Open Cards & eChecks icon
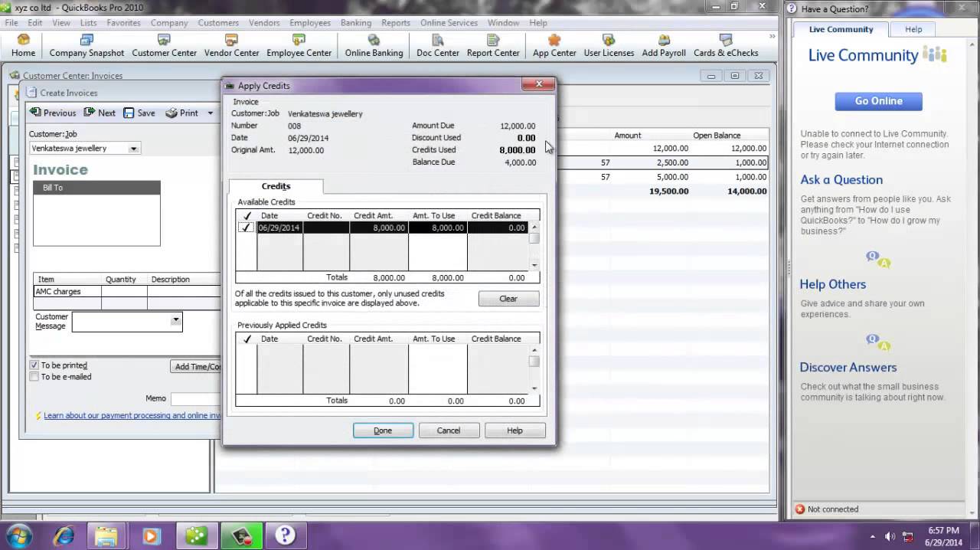 coord(726,45)
